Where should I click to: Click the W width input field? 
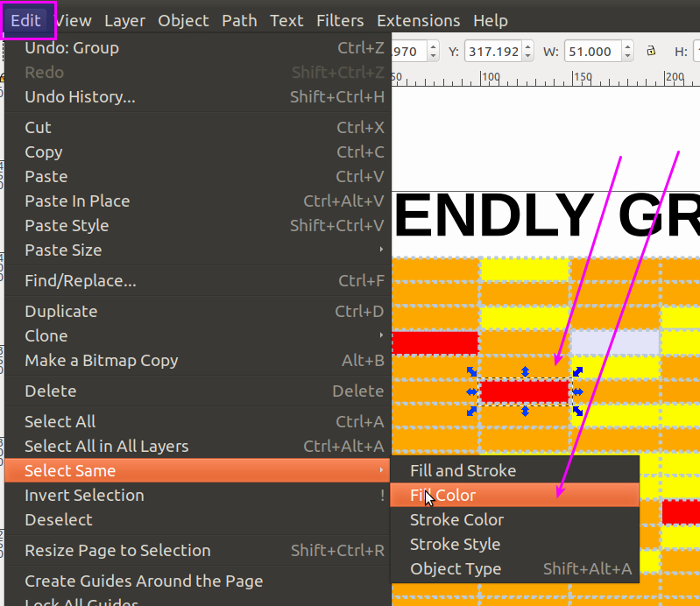pos(592,52)
